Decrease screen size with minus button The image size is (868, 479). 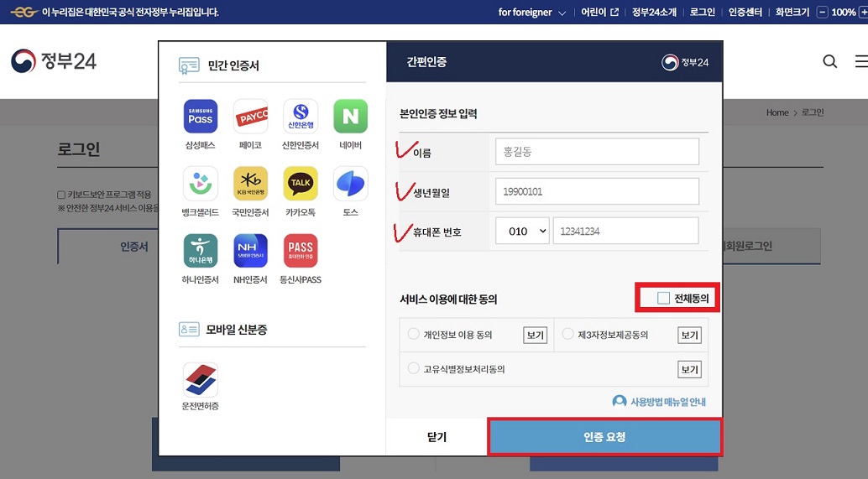(823, 13)
